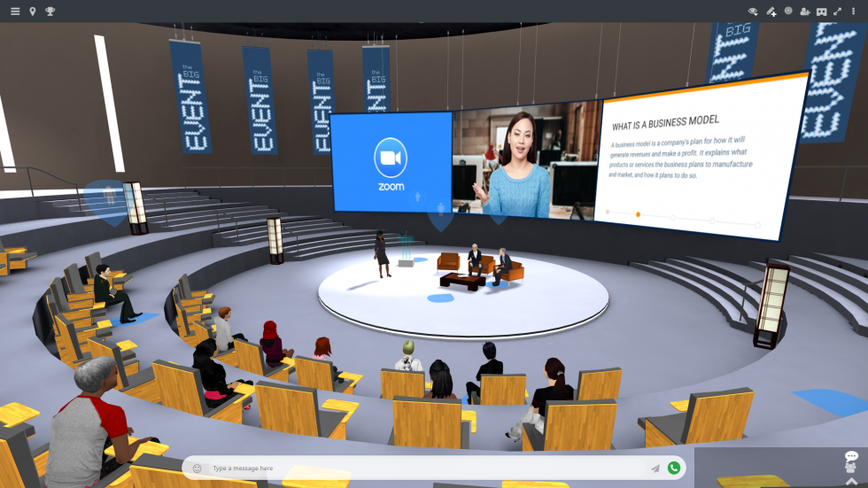This screenshot has height=488, width=868.
Task: Click the circular target icon in toolbar
Action: (x=788, y=12)
